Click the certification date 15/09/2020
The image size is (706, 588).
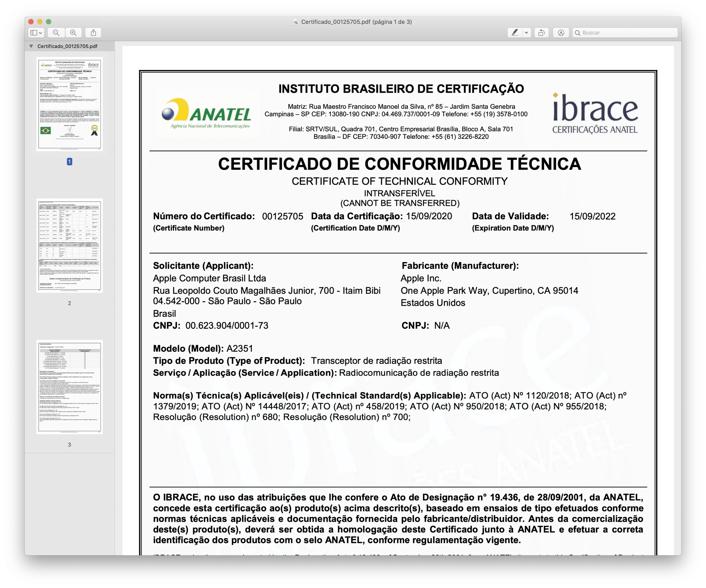click(429, 216)
